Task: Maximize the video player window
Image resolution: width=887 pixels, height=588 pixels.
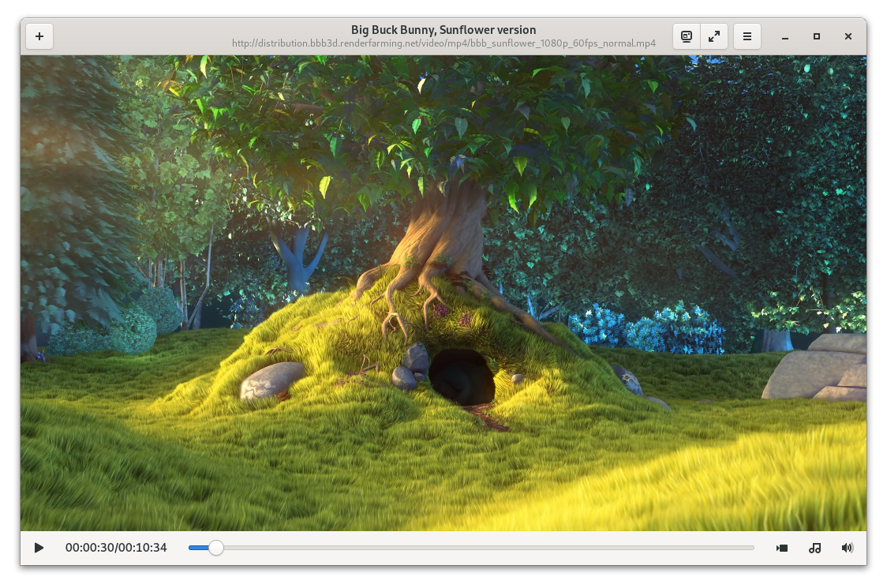Action: 816,36
